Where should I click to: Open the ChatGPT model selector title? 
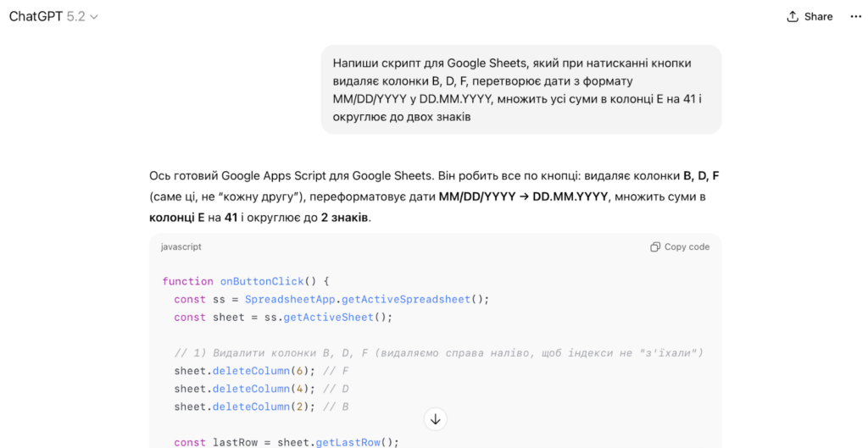point(36,16)
